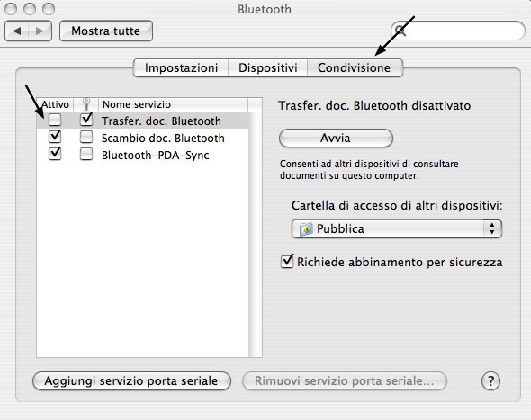This screenshot has width=531, height=420.
Task: Select the Bluetooth-PDA-Sync service row
Action: [x=142, y=155]
